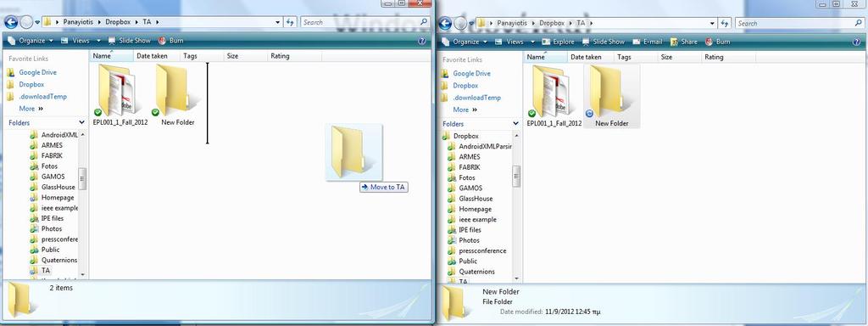The image size is (868, 326).
Task: Select New Folder in right window
Action: coord(612,96)
